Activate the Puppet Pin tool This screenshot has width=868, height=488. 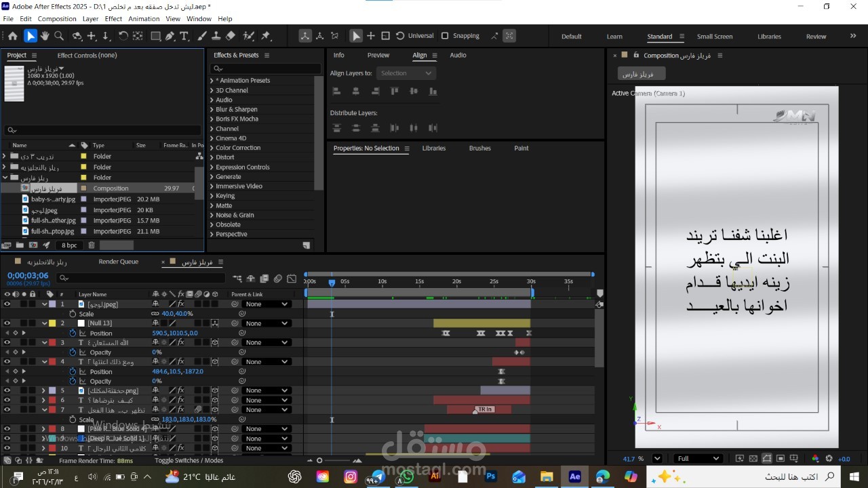point(266,36)
